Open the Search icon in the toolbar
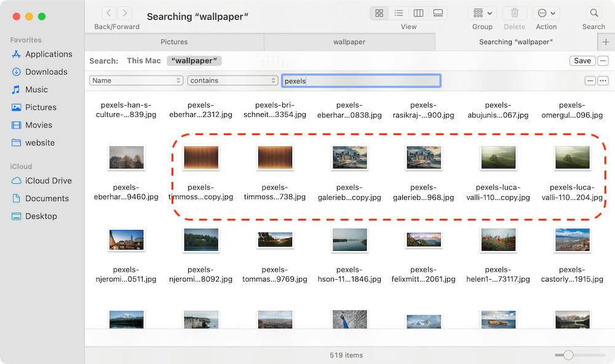Screen dimensions: 615x364 pos(593,13)
